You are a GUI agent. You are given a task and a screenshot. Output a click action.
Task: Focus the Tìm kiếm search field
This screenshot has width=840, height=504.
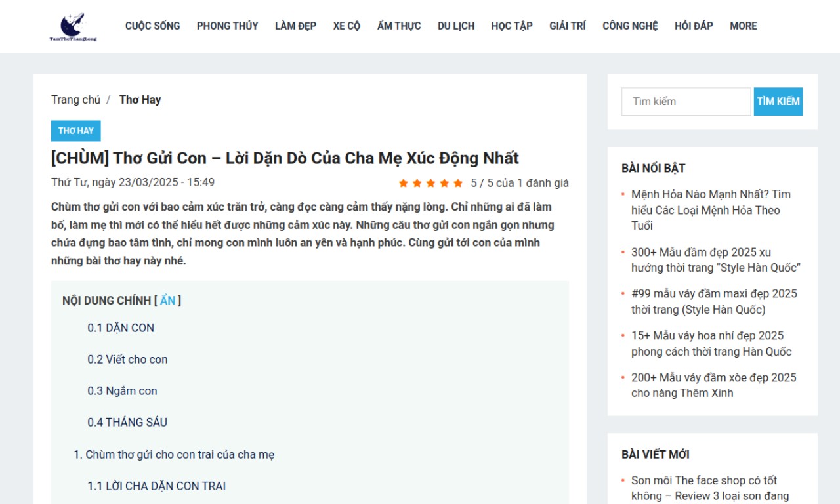(x=686, y=102)
